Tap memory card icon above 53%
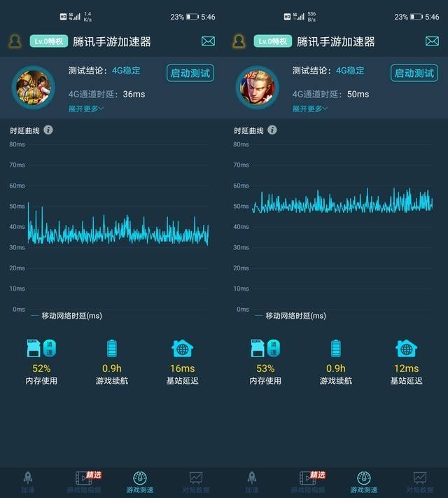 (258, 348)
